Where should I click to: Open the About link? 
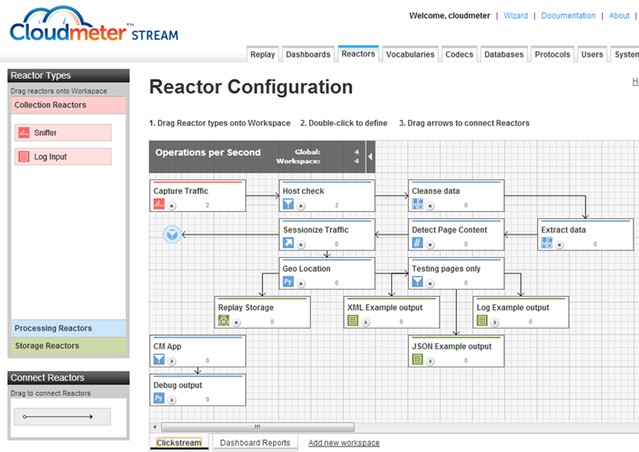[619, 15]
